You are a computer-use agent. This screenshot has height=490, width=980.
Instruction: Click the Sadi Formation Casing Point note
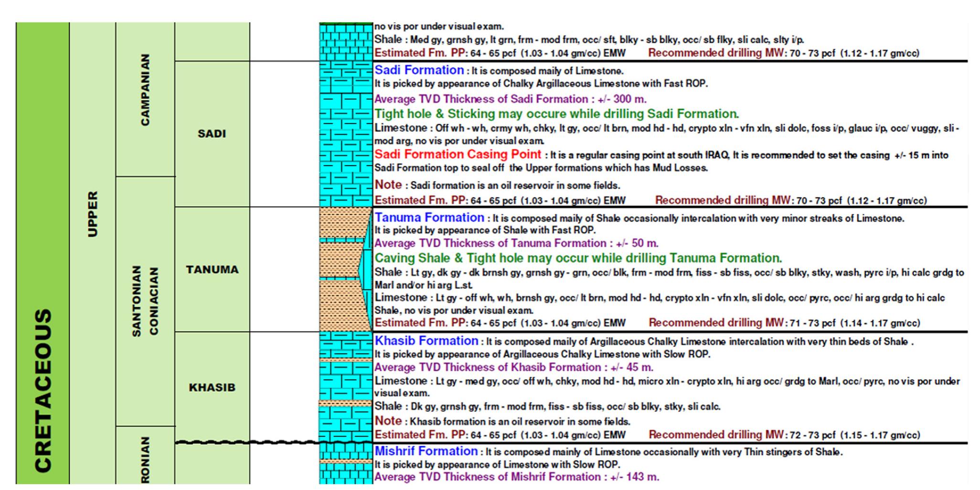(x=458, y=154)
